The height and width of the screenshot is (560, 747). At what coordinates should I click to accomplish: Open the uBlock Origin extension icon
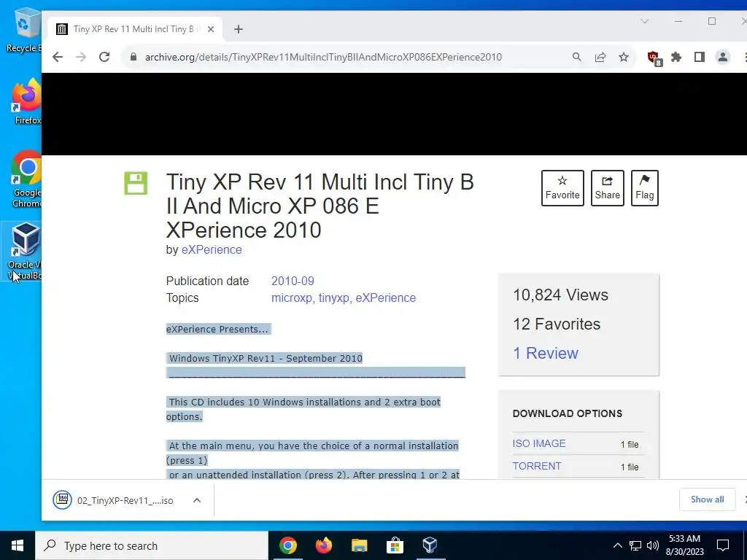654,58
